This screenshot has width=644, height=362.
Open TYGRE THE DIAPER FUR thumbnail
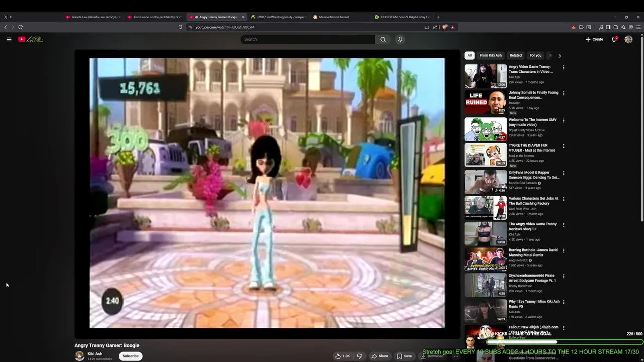(x=486, y=155)
